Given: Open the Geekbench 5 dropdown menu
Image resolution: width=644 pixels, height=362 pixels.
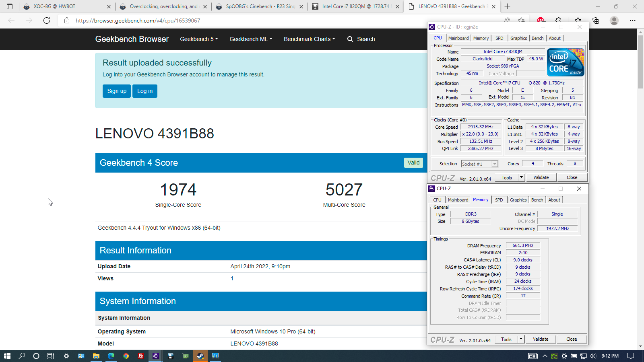Looking at the screenshot, I should coord(199,39).
